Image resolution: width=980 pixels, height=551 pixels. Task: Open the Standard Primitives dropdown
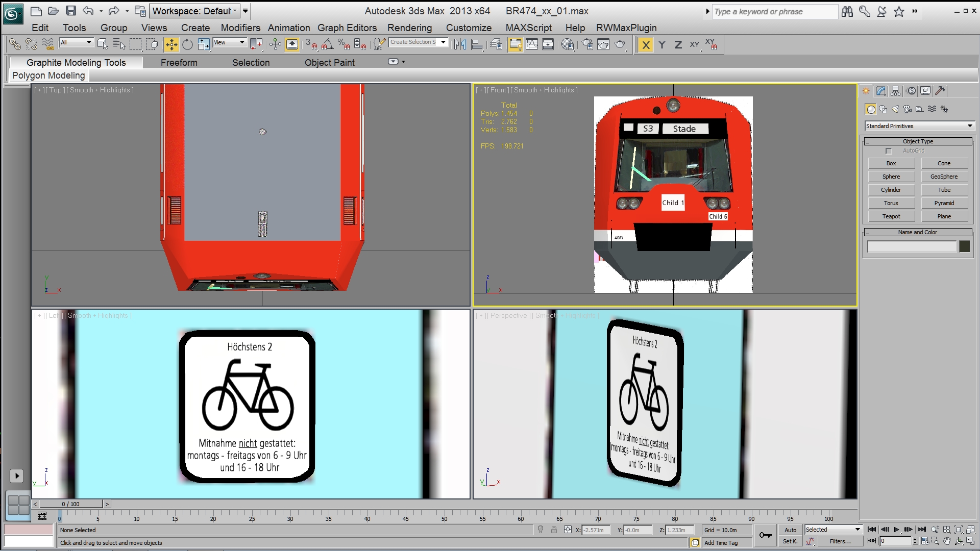click(919, 126)
